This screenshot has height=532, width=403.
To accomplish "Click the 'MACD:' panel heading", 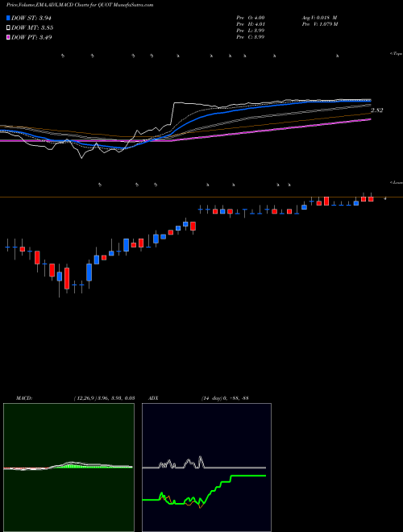I will (24, 398).
